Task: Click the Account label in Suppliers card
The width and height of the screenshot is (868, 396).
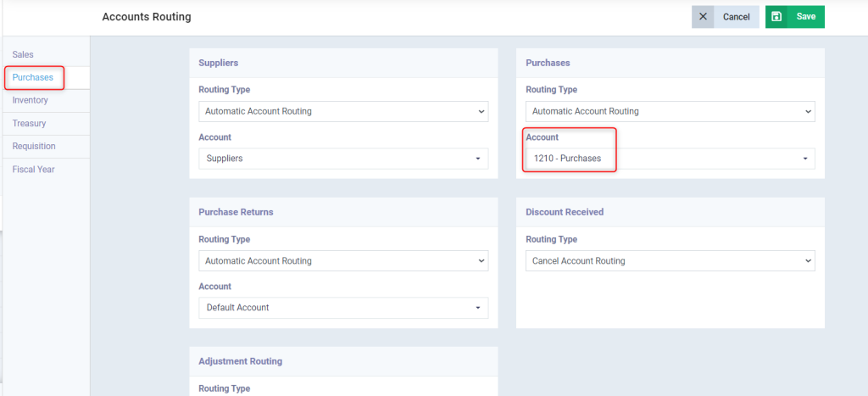Action: [x=214, y=137]
